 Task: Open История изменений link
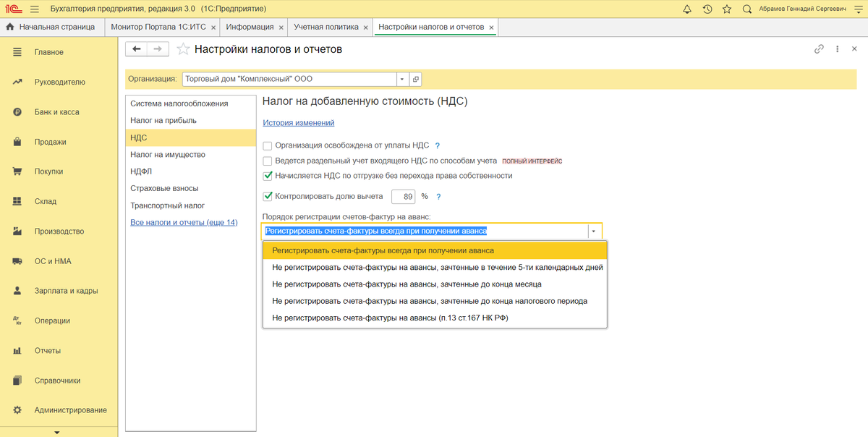[x=298, y=123]
